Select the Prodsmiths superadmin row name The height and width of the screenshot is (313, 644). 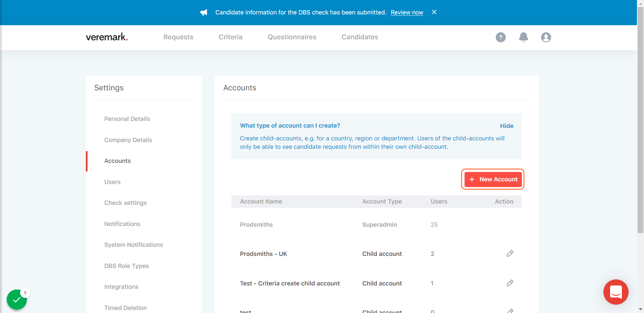[x=256, y=225]
